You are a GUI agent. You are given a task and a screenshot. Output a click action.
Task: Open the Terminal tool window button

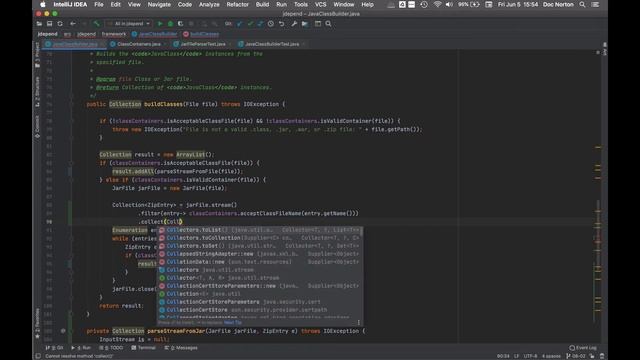pos(143,348)
